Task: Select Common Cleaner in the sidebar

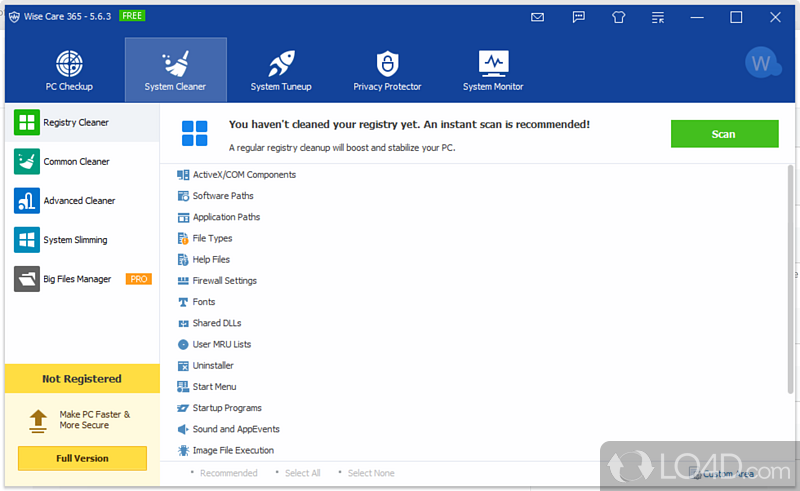Action: point(76,162)
